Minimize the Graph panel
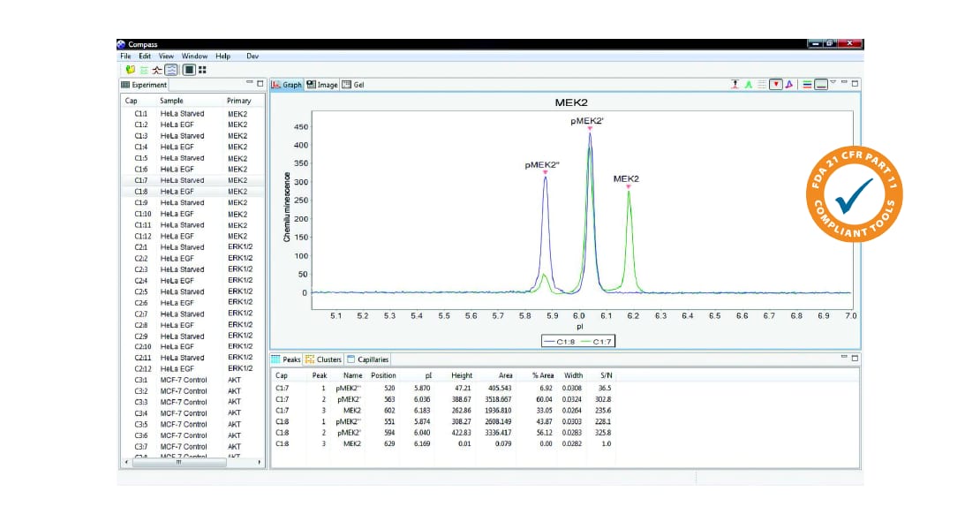The width and height of the screenshot is (980, 522). pos(844,82)
